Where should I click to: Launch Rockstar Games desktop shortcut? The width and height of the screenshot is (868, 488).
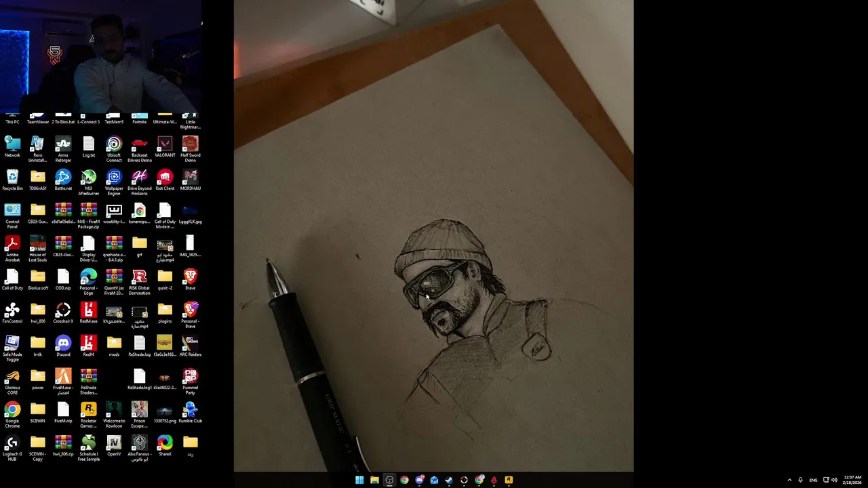[x=89, y=415]
